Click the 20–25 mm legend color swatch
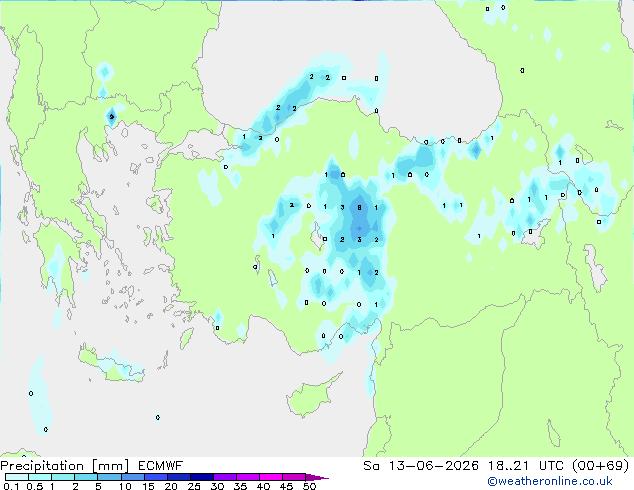This screenshot has width=634, height=490. [x=179, y=477]
